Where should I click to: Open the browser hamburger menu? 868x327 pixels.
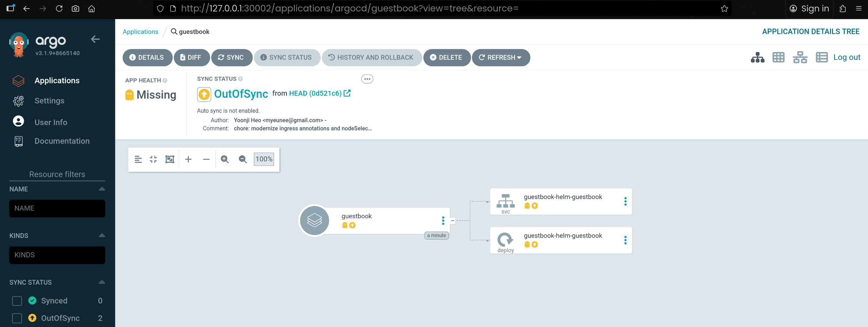click(859, 8)
